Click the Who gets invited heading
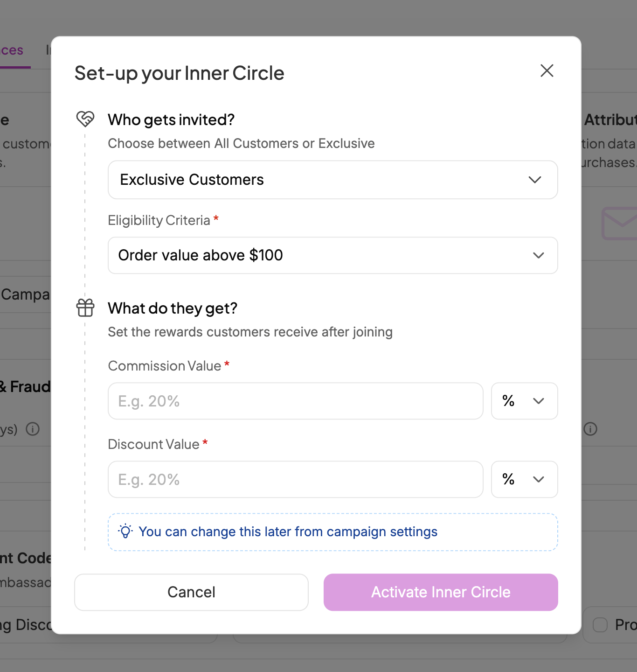 click(171, 120)
